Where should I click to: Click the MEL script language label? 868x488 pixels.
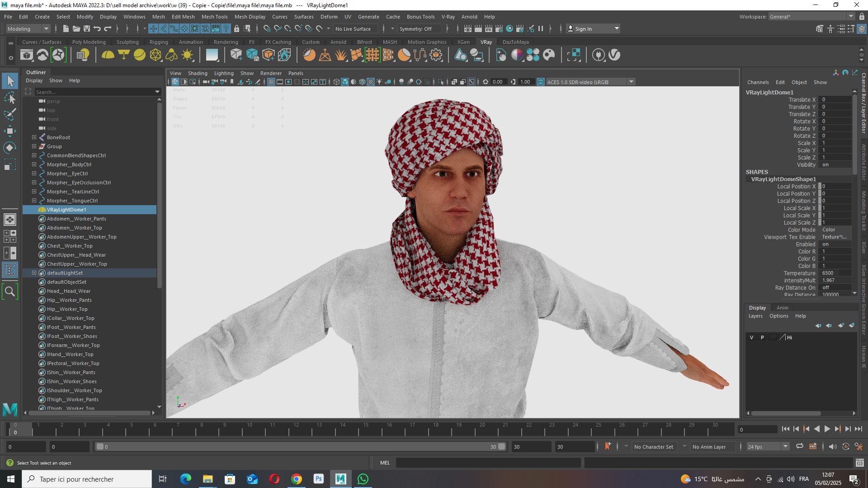point(385,463)
